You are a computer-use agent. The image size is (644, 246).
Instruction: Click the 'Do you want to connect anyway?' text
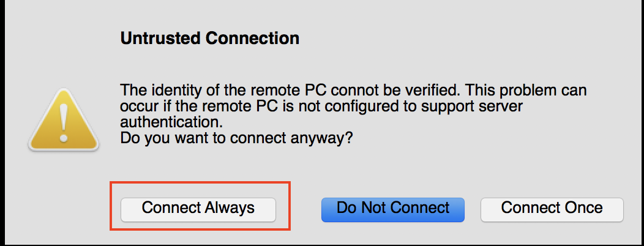point(236,138)
